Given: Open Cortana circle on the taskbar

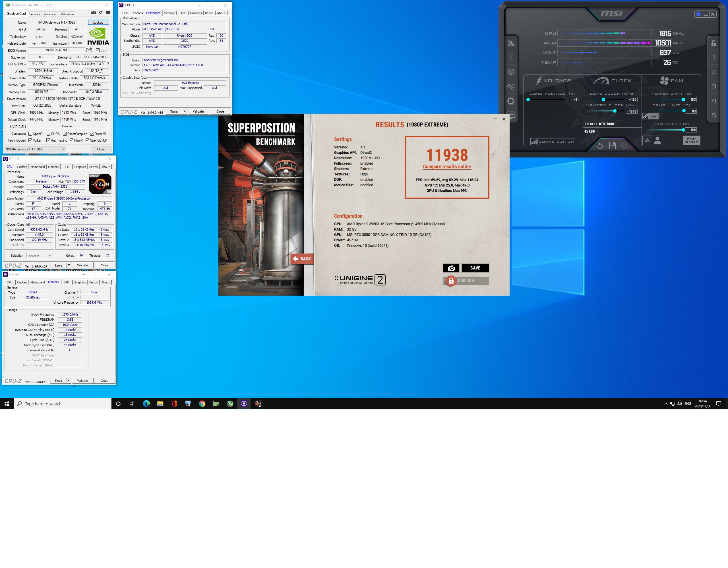Looking at the screenshot, I should coord(118,404).
